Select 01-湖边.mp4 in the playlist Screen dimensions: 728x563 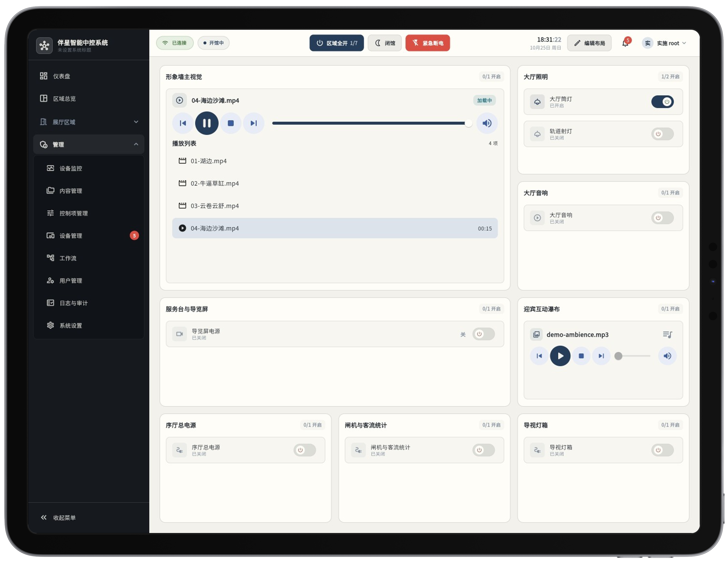[335, 161]
